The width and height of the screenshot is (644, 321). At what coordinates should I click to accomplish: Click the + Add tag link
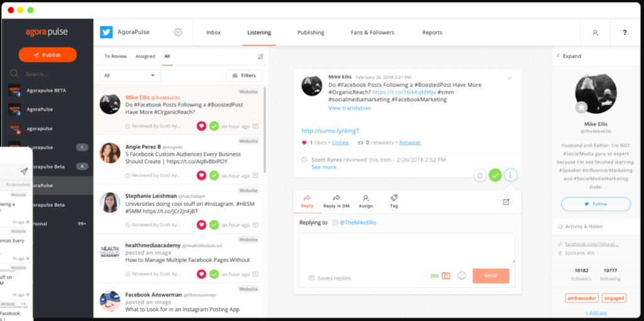(596, 312)
